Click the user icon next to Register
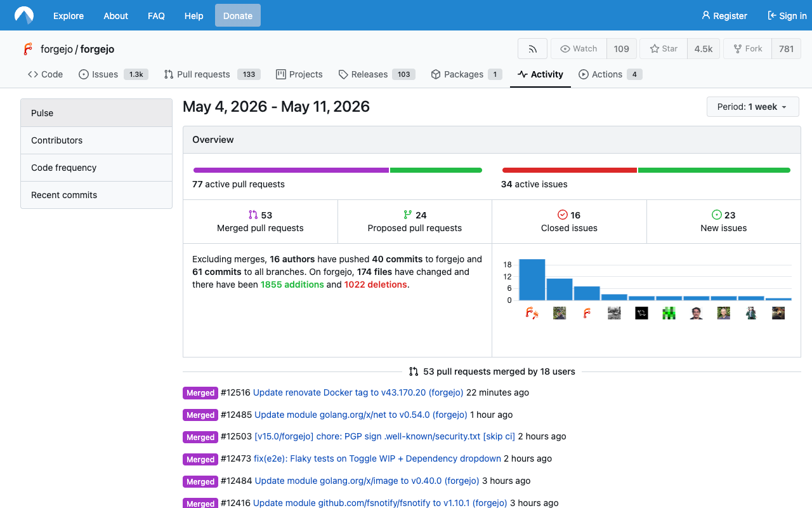 [x=706, y=15]
